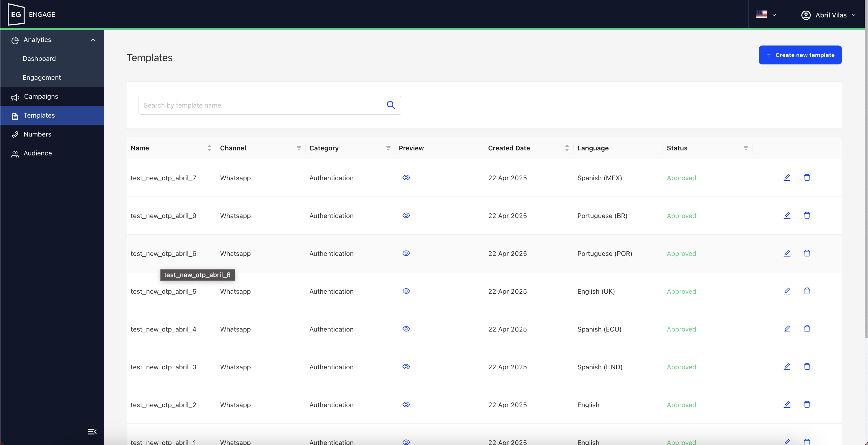This screenshot has width=868, height=445.
Task: Sort the table by Created Date
Action: [567, 148]
